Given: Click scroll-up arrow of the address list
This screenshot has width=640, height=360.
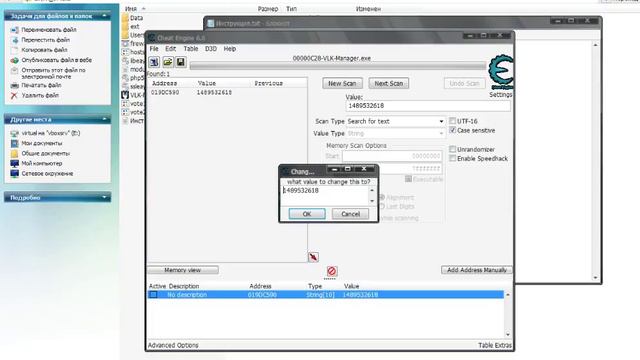Looking at the screenshot, I should pyautogui.click(x=508, y=295).
